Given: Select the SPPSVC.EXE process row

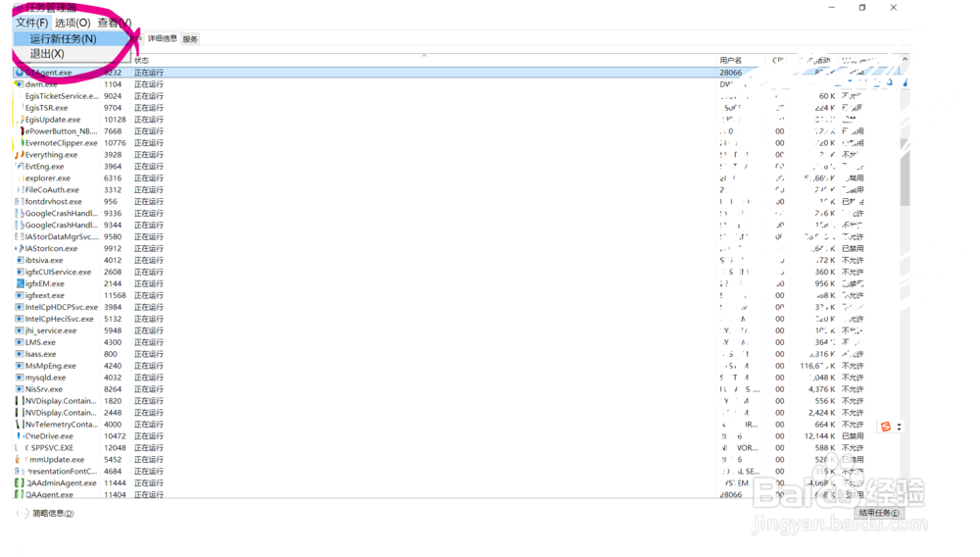Looking at the screenshot, I should coord(457,447).
